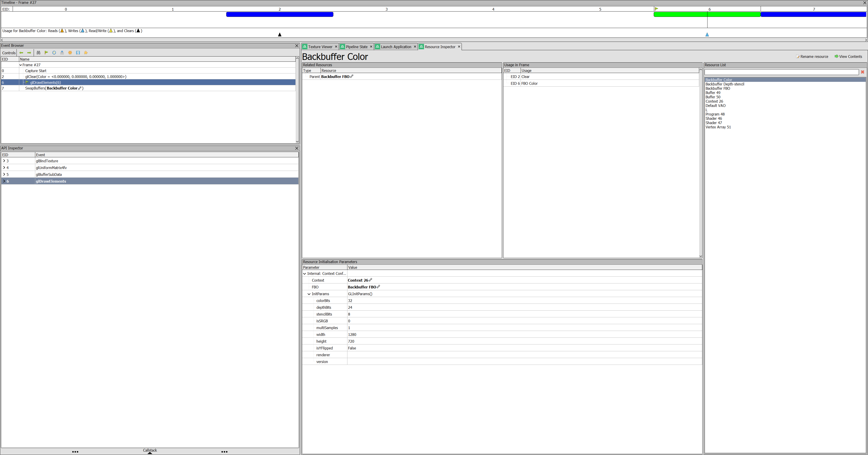Collapse Frame #27 in the Event Browser
The height and width of the screenshot is (455, 868).
click(x=21, y=65)
